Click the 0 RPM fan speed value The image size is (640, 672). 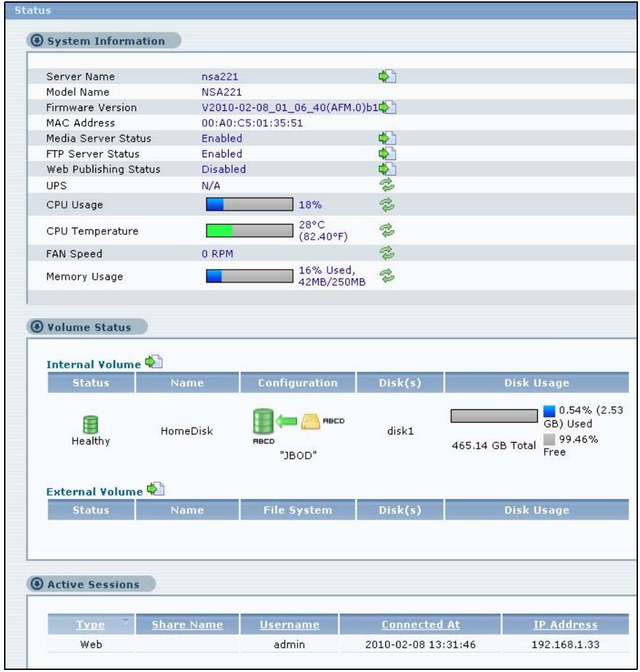coord(217,254)
